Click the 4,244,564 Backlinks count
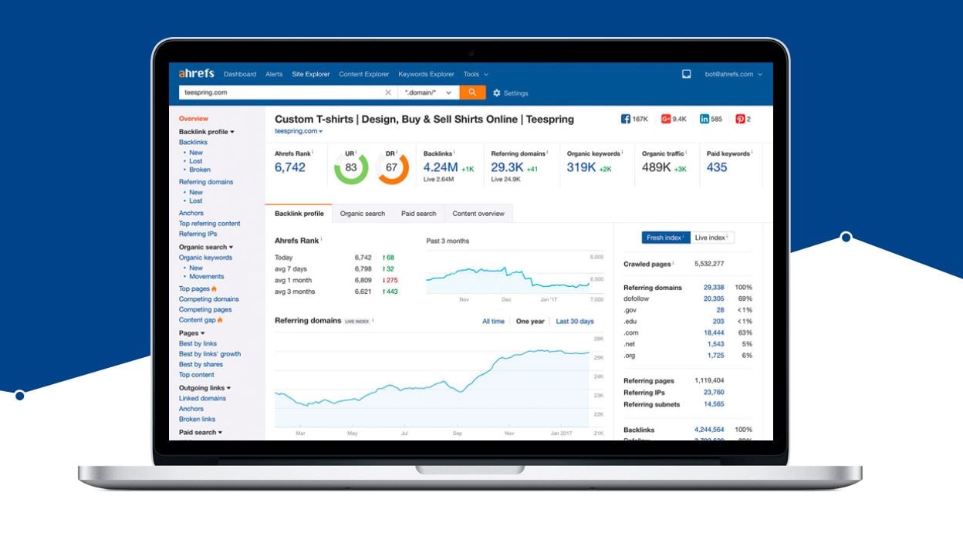 [709, 430]
